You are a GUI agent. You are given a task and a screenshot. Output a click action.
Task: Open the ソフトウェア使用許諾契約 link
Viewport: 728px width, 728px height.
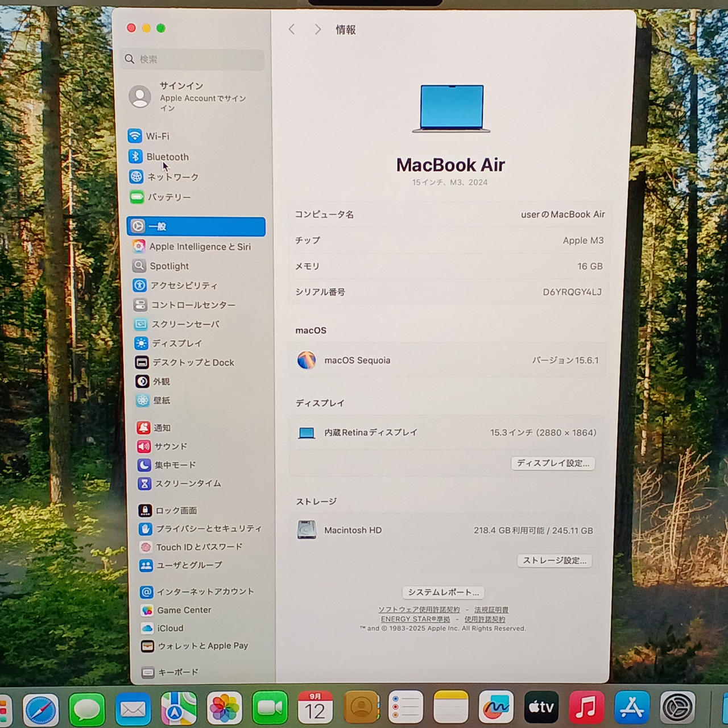(419, 610)
